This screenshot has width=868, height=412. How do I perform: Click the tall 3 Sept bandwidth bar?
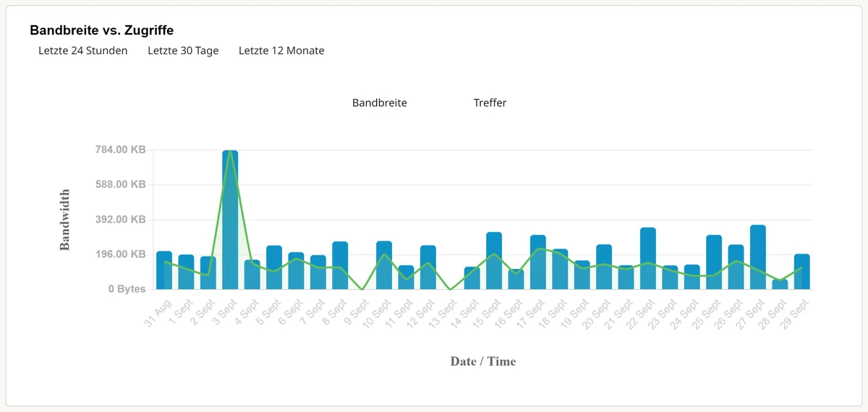[230, 220]
